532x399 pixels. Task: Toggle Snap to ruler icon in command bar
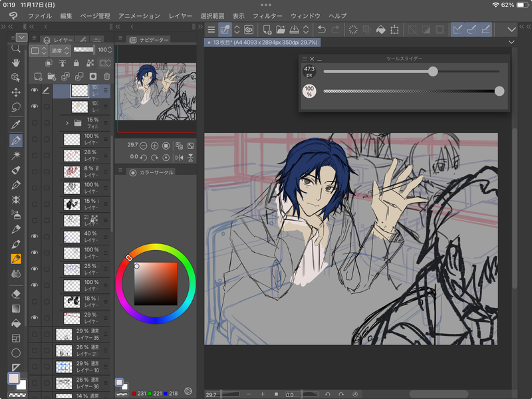(458, 30)
